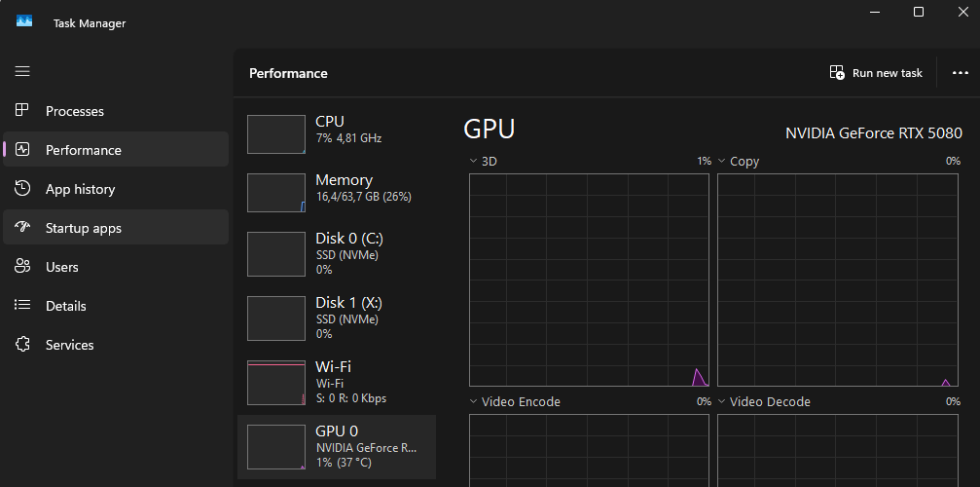This screenshot has height=487, width=980.
Task: Click the 1% (37 °C) GPU value
Action: [x=344, y=463]
